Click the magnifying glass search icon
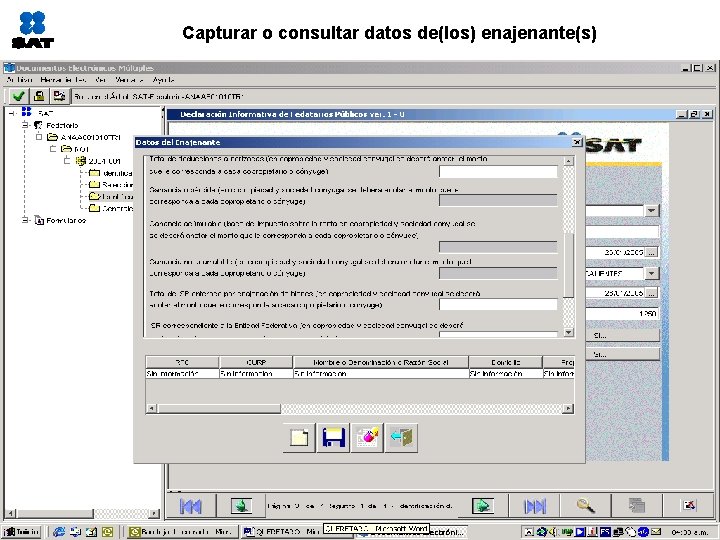Viewport: 720px width, 540px height. pyautogui.click(x=585, y=506)
